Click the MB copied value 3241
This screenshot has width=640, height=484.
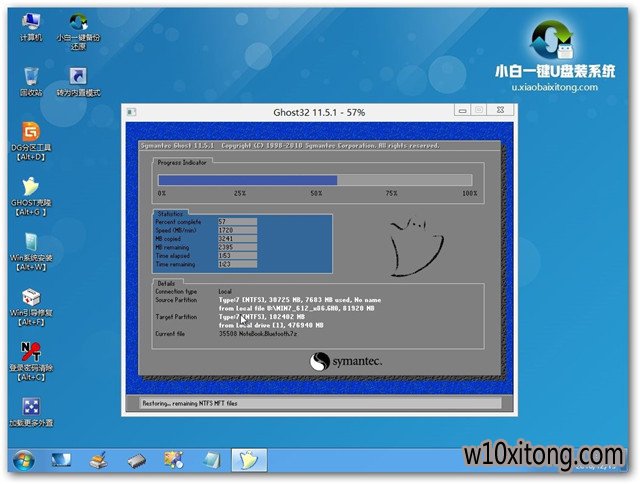(237, 239)
